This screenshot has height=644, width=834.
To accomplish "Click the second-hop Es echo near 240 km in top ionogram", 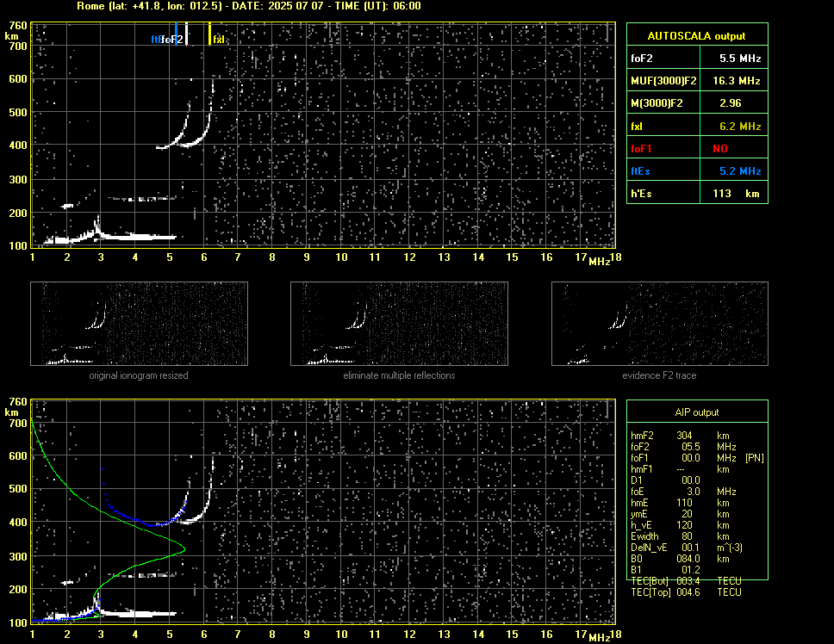I will click(x=141, y=199).
